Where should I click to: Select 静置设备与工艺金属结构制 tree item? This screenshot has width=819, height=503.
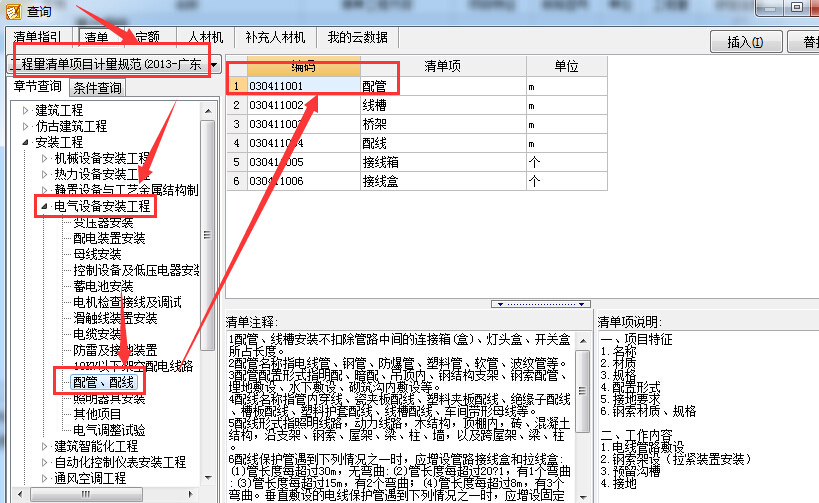coord(126,190)
